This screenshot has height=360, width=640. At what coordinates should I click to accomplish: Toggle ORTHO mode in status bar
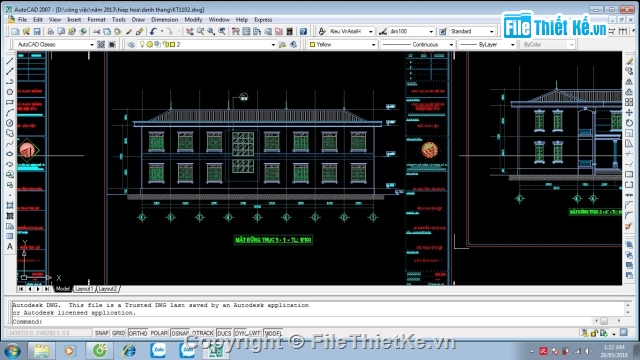(138, 333)
